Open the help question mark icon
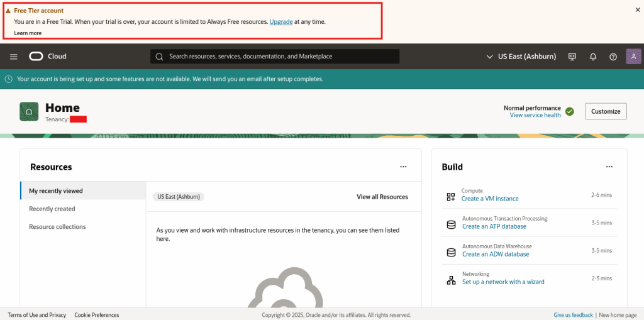Screen dimensions: 644x320 pyautogui.click(x=613, y=57)
